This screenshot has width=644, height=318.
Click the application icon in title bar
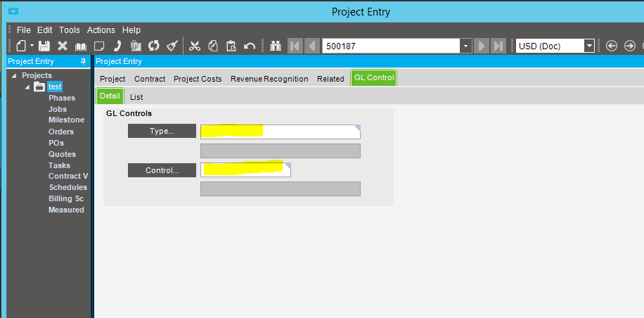point(13,11)
